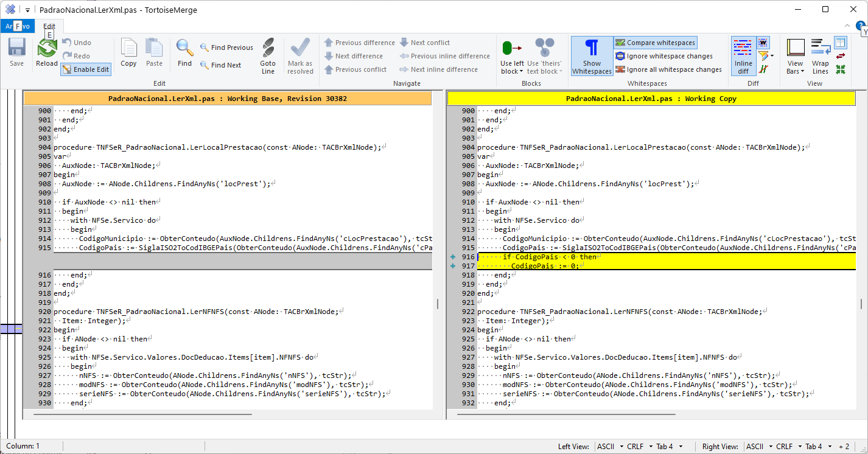The height and width of the screenshot is (454, 868).
Task: Click the switch left-right views icon
Action: (841, 56)
